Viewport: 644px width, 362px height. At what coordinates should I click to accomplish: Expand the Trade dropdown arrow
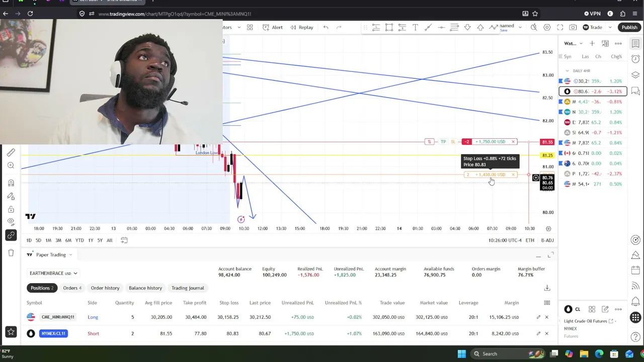coord(610,27)
